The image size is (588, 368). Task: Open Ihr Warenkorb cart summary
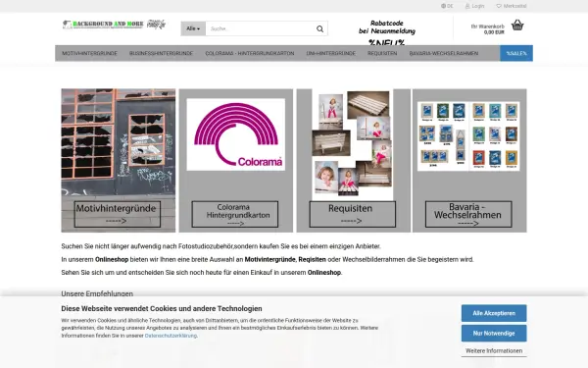pos(487,28)
